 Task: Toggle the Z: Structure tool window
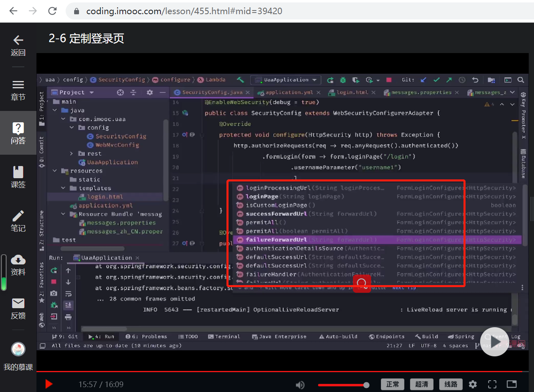pyautogui.click(x=42, y=230)
